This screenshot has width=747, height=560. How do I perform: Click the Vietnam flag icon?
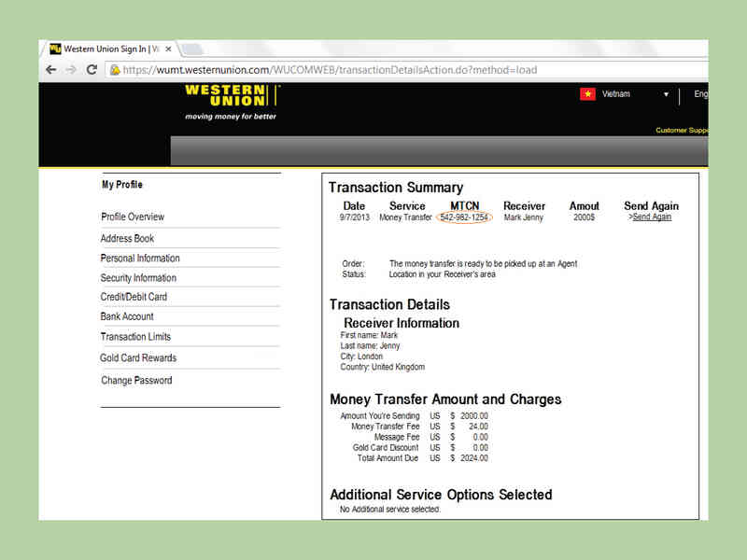(x=588, y=93)
